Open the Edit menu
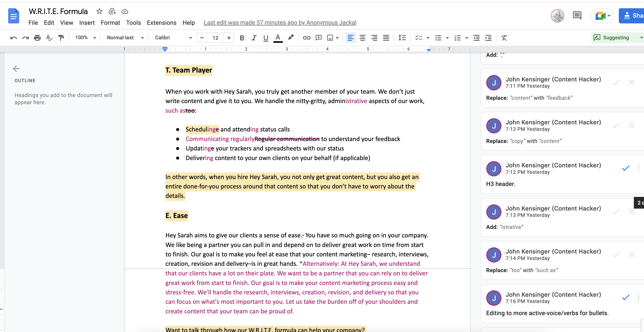 (x=49, y=23)
